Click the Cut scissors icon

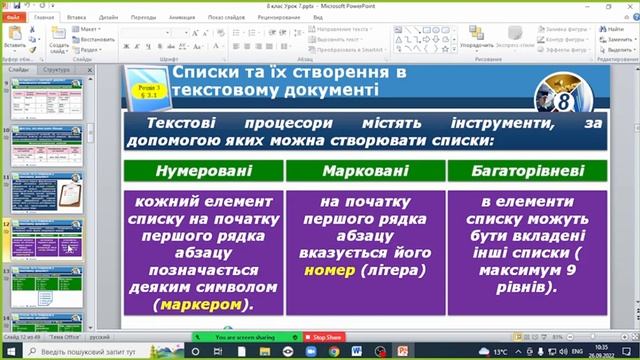coord(32,29)
